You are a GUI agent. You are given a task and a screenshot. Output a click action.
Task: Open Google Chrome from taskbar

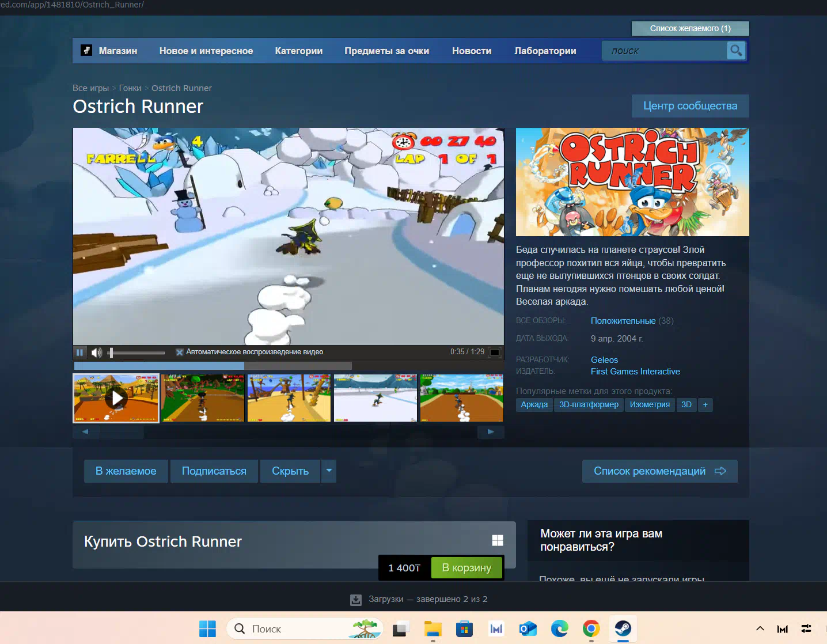(x=591, y=629)
